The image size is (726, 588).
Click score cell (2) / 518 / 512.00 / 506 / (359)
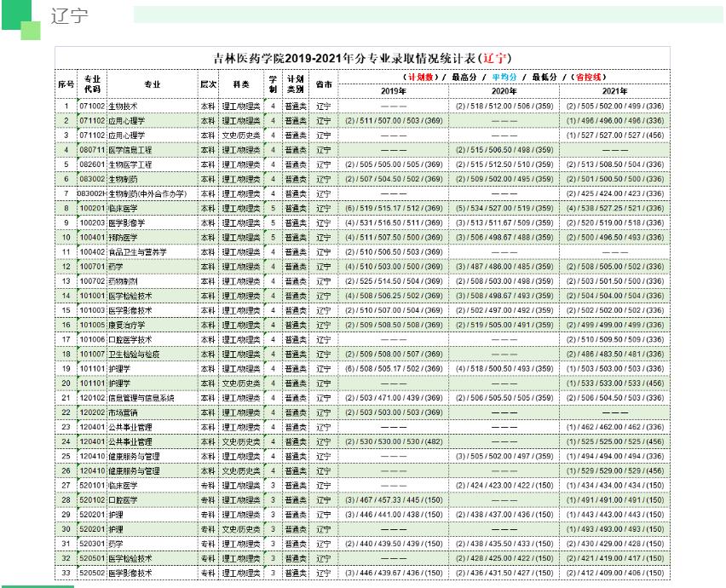click(504, 106)
